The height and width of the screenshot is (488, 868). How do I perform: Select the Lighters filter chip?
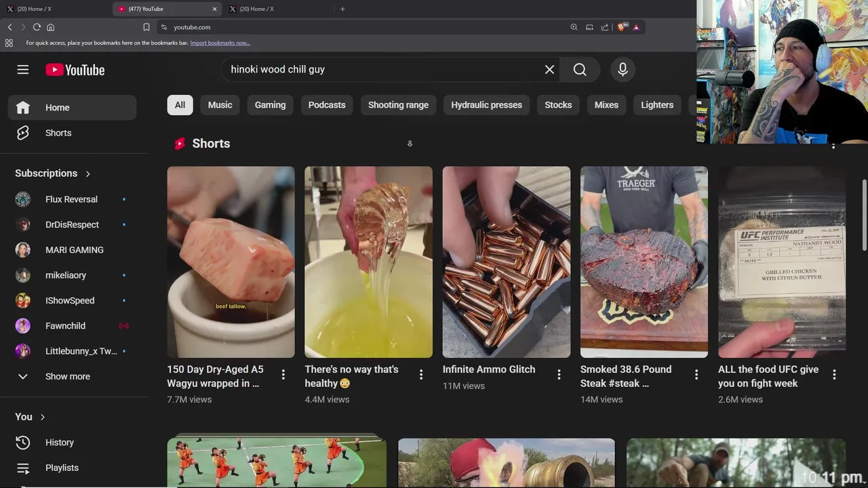(657, 105)
